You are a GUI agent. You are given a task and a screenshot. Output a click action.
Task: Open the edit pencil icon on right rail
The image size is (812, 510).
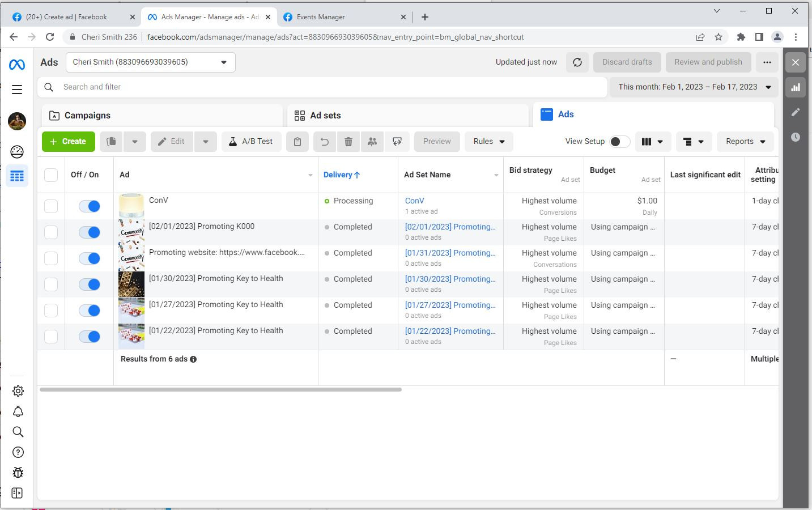pyautogui.click(x=796, y=112)
